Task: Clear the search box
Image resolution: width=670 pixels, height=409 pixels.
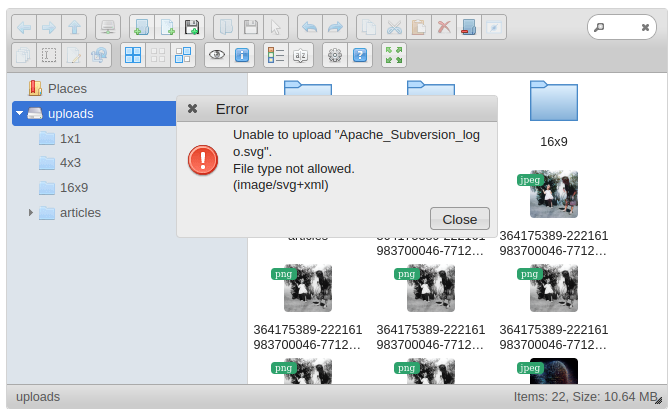Action: pyautogui.click(x=645, y=27)
